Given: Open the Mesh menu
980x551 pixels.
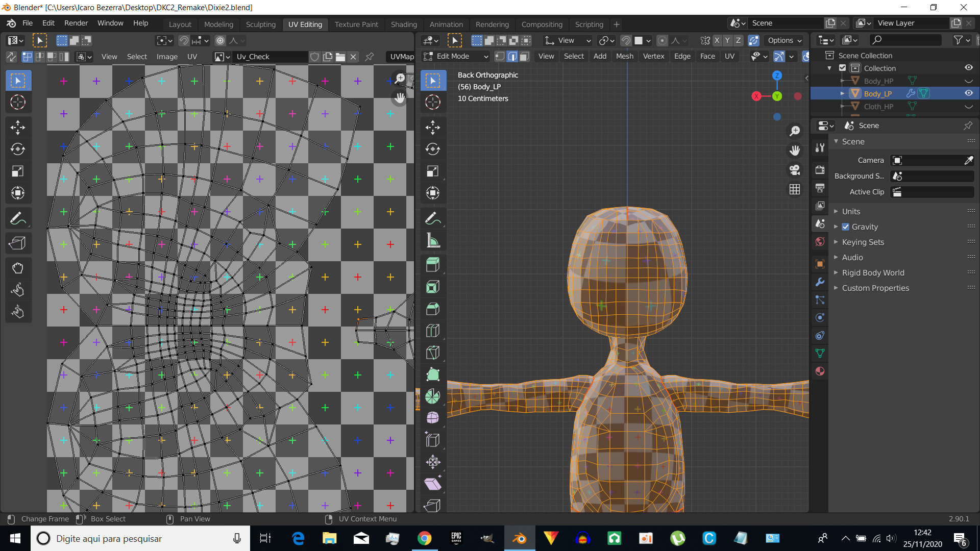Looking at the screenshot, I should pos(624,56).
